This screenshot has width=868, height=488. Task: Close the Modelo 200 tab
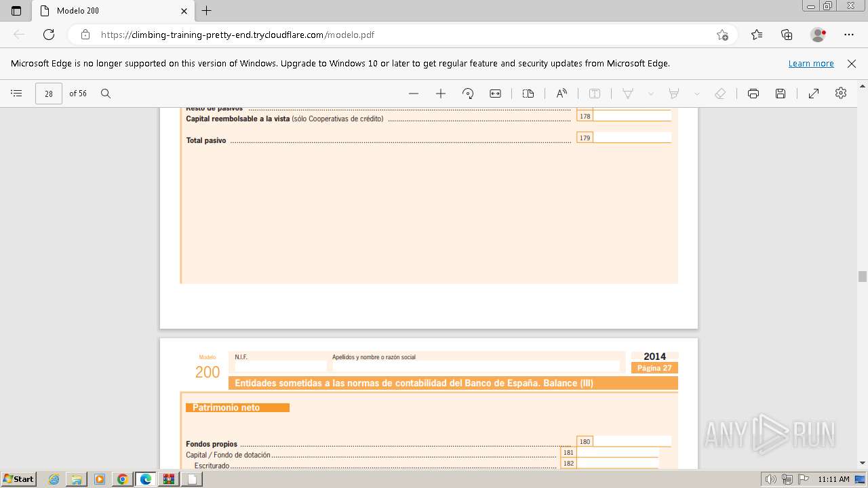click(x=184, y=11)
